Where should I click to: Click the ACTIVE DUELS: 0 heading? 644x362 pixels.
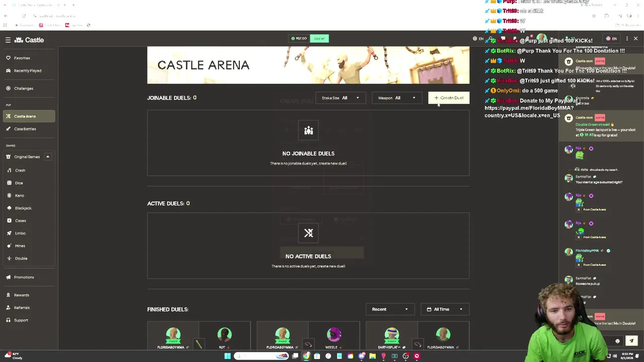[169, 204]
